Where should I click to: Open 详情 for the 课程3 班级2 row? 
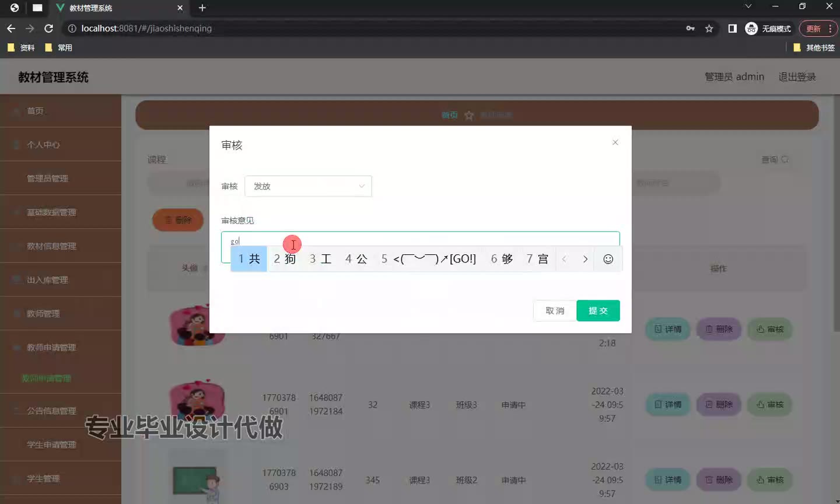pyautogui.click(x=668, y=480)
